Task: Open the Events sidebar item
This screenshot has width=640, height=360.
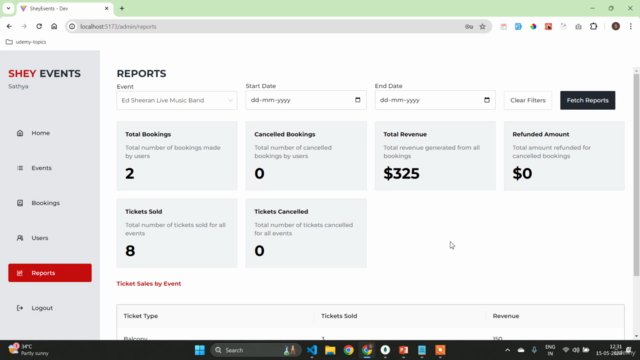Action: [50, 168]
